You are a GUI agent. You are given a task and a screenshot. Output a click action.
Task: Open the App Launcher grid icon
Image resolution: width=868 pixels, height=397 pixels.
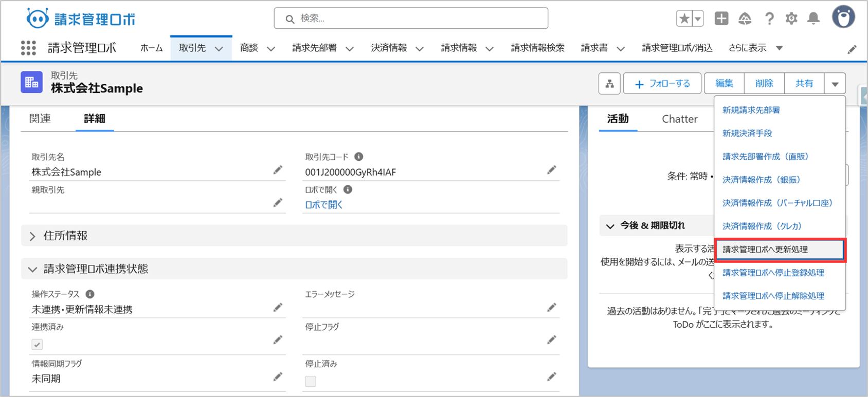[x=28, y=48]
